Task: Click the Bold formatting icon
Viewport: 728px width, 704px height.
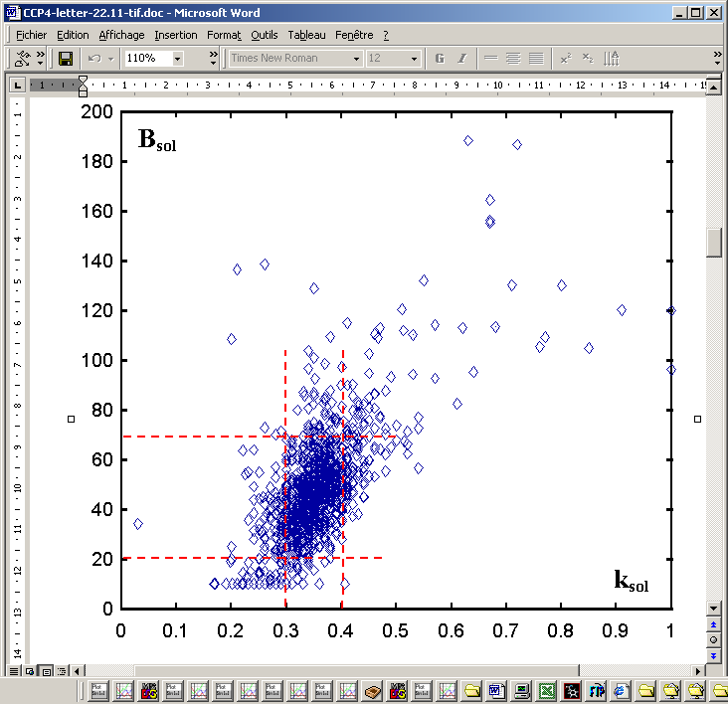Action: click(x=440, y=59)
